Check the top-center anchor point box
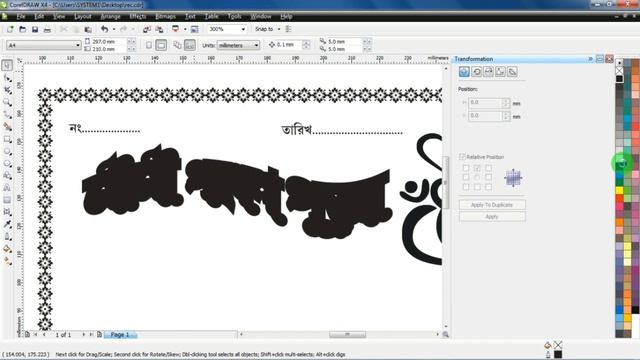The image size is (640, 360). coord(477,168)
